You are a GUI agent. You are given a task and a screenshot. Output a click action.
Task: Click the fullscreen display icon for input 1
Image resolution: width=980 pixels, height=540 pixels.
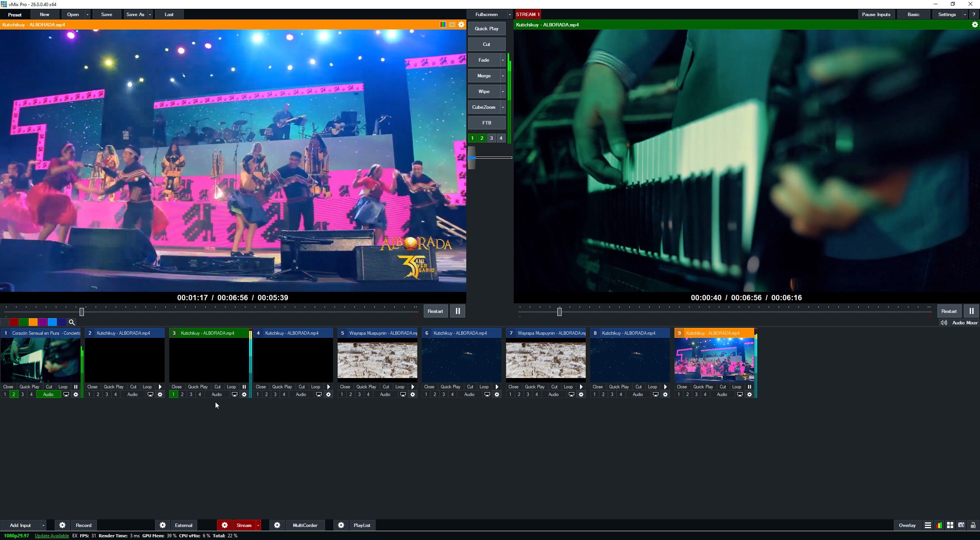[66, 394]
